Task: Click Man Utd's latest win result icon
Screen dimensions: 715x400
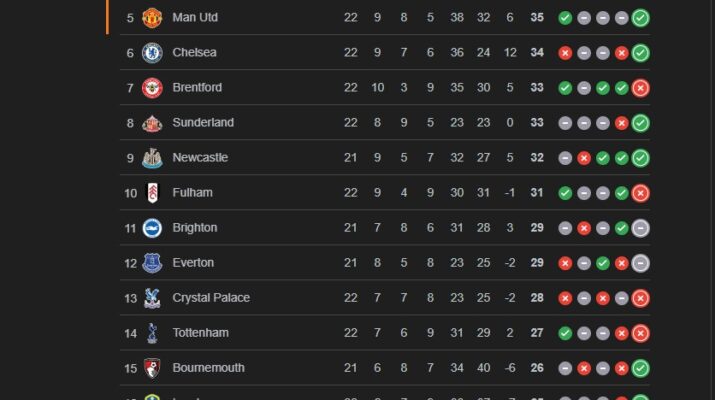Action: [x=640, y=18]
